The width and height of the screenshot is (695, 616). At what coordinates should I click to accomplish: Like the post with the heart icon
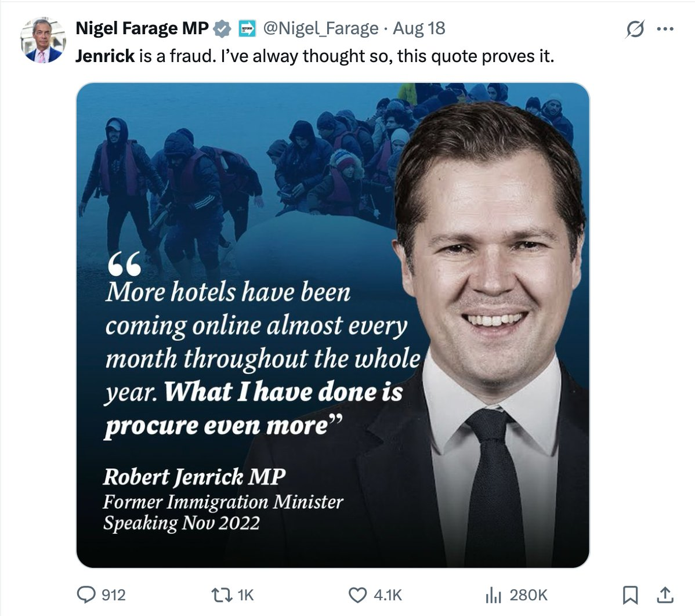[357, 595]
